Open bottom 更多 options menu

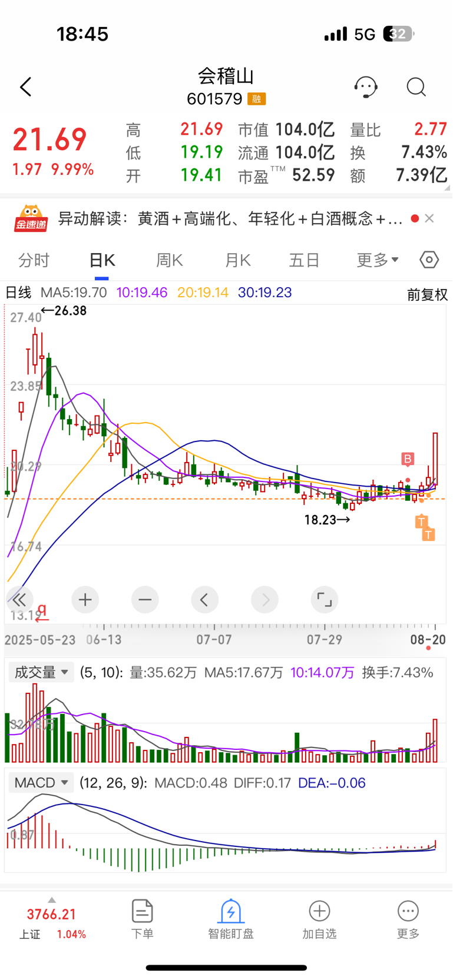pos(408,919)
